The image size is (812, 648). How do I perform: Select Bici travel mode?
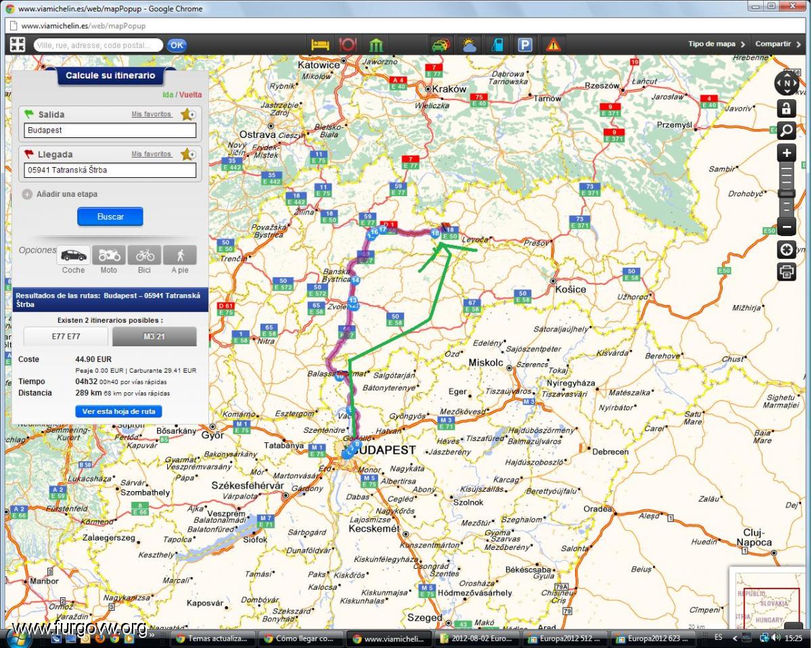(x=145, y=255)
